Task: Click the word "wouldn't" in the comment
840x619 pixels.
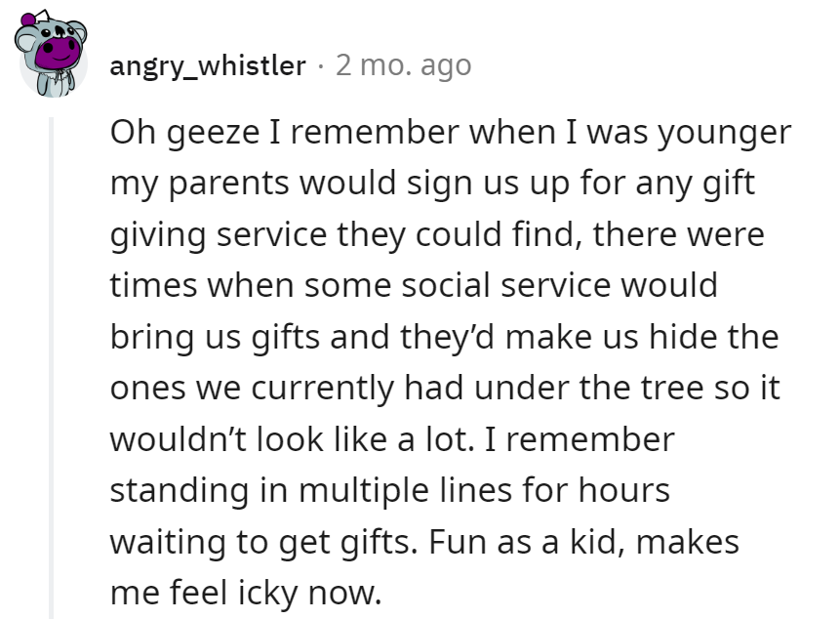Action: (179, 439)
